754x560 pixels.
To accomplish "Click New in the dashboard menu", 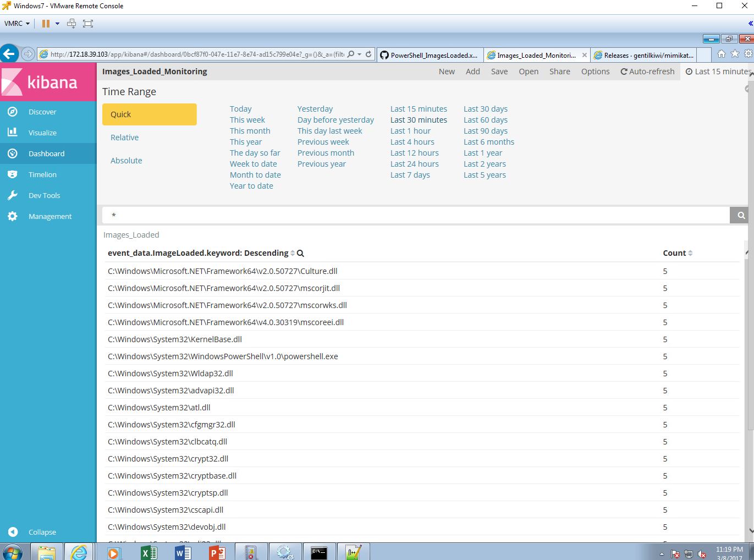I will pos(447,72).
